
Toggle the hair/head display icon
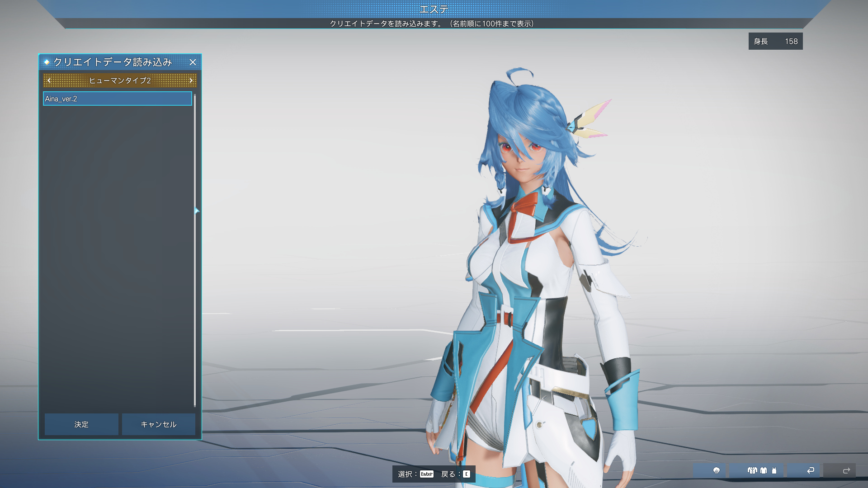tap(716, 470)
